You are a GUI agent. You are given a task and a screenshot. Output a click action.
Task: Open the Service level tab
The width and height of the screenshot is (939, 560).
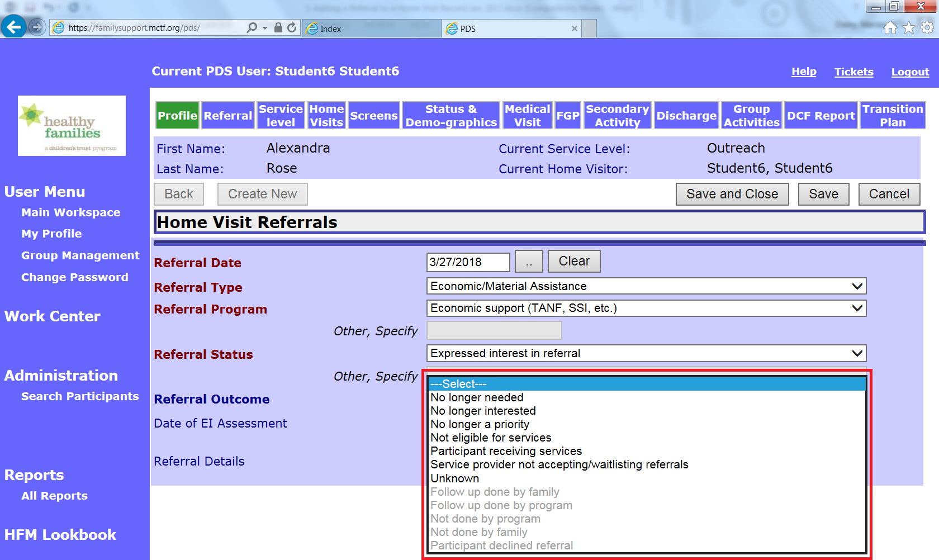click(281, 116)
